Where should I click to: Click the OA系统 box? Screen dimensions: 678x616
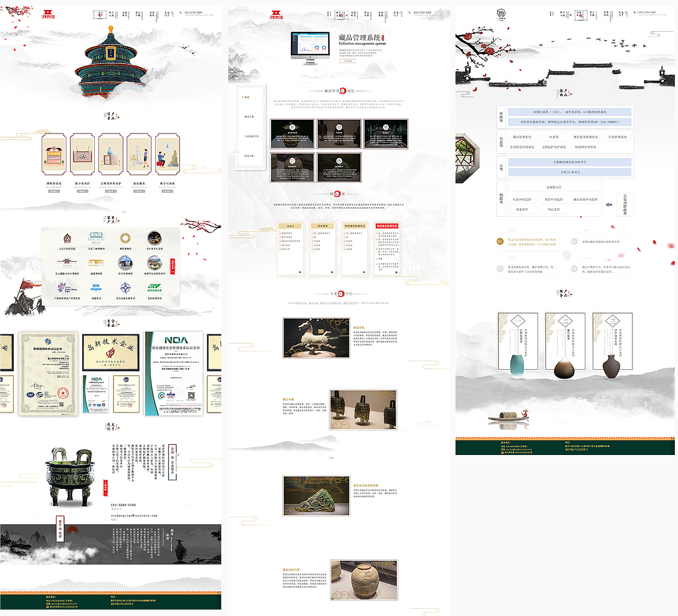[x=554, y=137]
